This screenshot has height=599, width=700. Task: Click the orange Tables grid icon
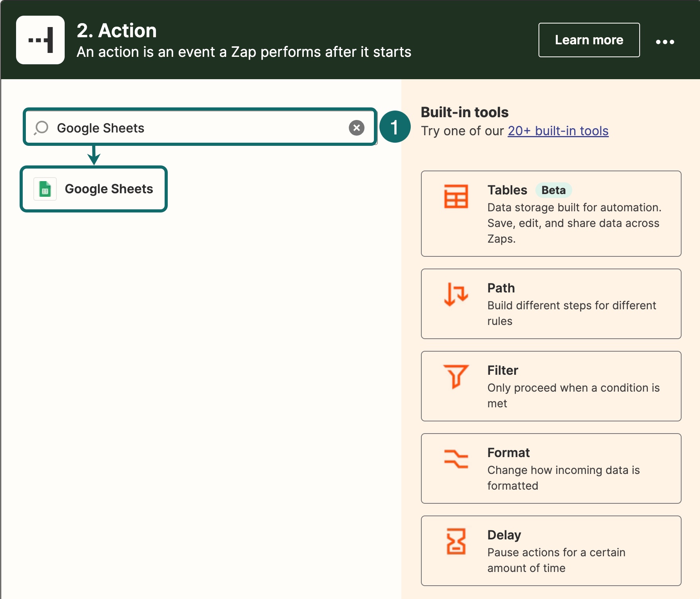pyautogui.click(x=456, y=196)
